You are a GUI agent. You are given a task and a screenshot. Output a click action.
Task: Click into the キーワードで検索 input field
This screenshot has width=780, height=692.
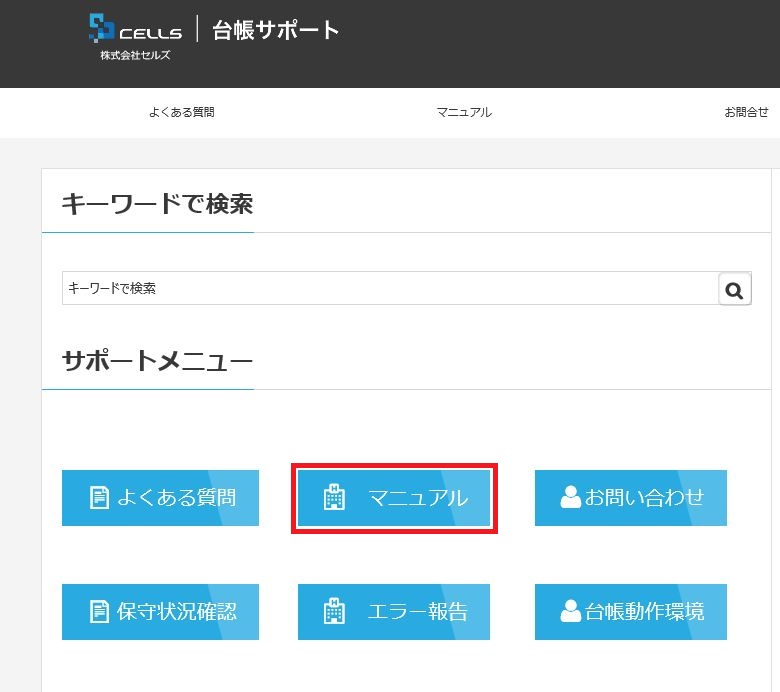(x=390, y=289)
